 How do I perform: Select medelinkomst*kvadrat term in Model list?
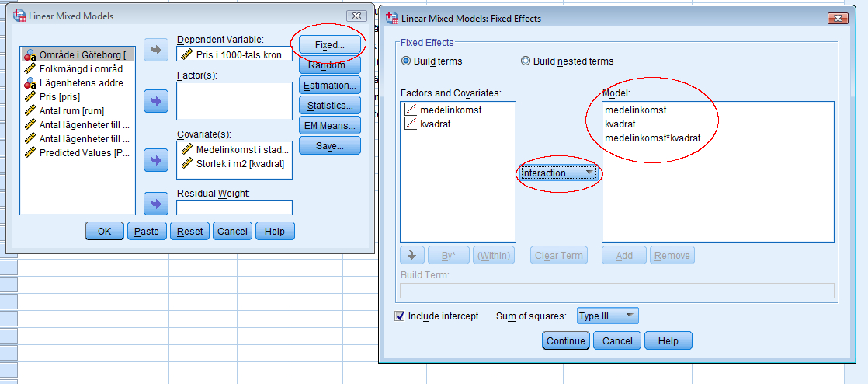pos(652,138)
